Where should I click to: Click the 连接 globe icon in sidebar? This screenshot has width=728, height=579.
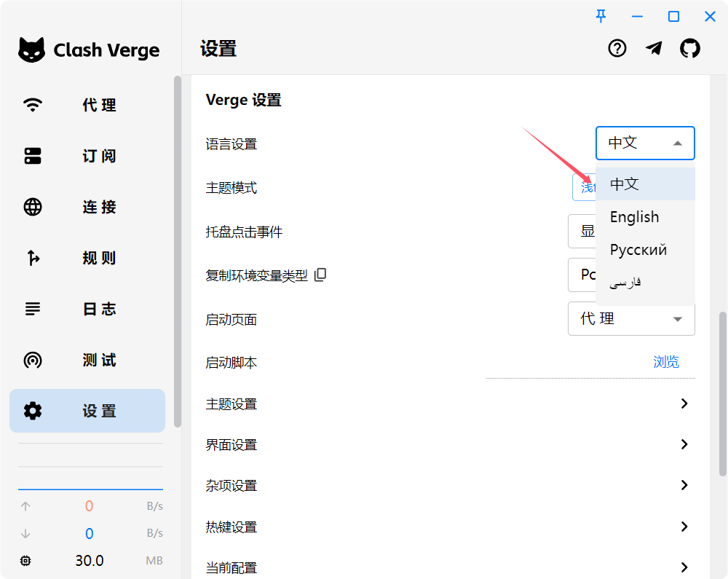click(32, 207)
